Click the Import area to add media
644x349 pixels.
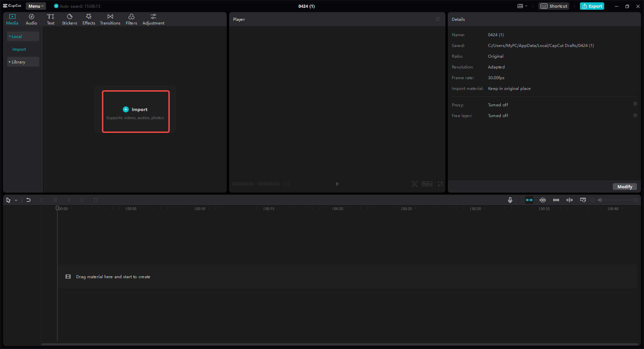coord(136,111)
